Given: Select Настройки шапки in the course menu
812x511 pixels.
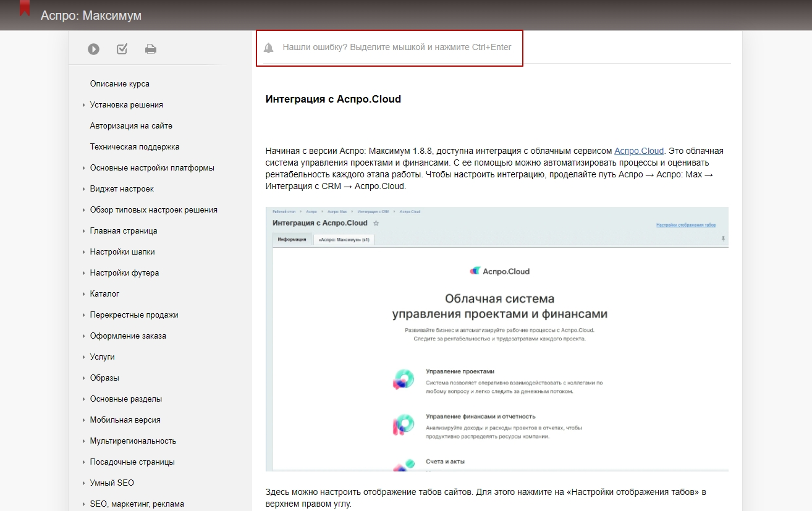Looking at the screenshot, I should click(122, 252).
